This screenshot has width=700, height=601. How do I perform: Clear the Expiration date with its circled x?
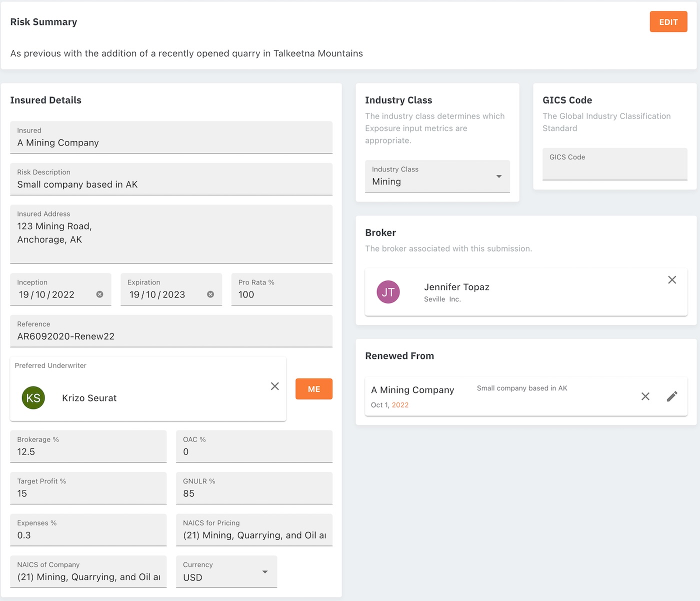tap(210, 294)
